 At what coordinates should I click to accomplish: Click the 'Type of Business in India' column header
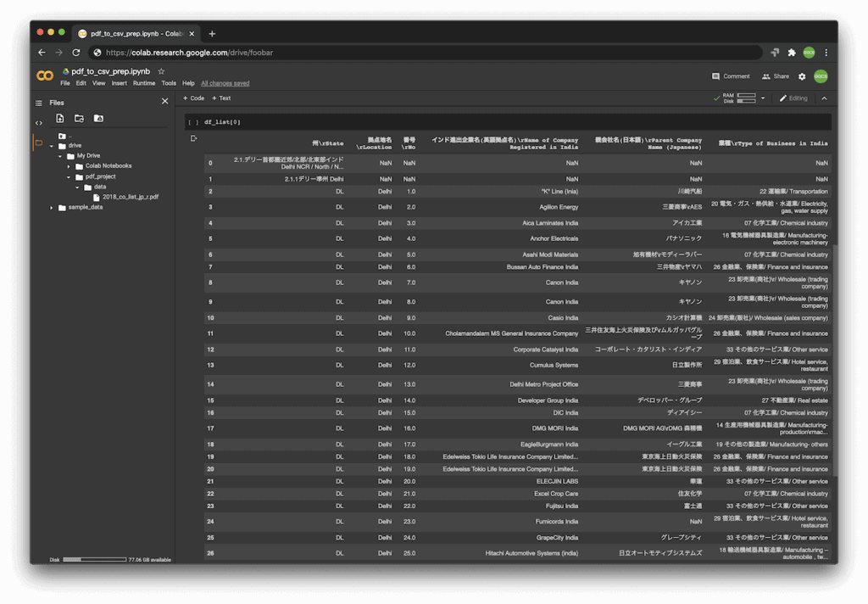click(x=773, y=143)
